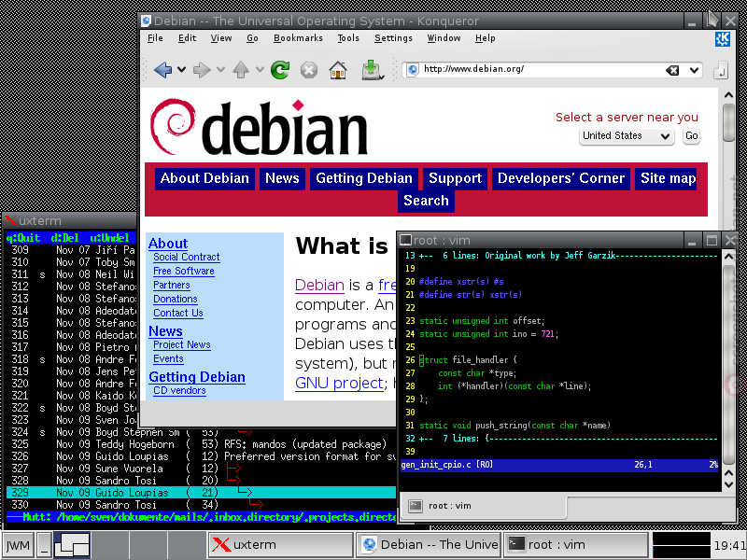
Task: Open the CD vendors sidebar link
Action: click(x=179, y=390)
